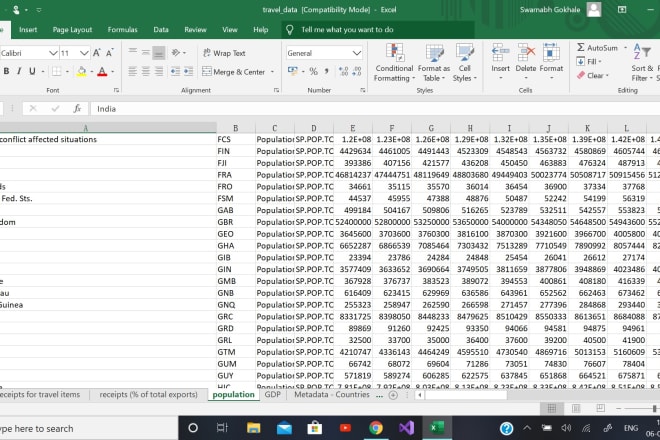Open the Data tab

tap(161, 29)
